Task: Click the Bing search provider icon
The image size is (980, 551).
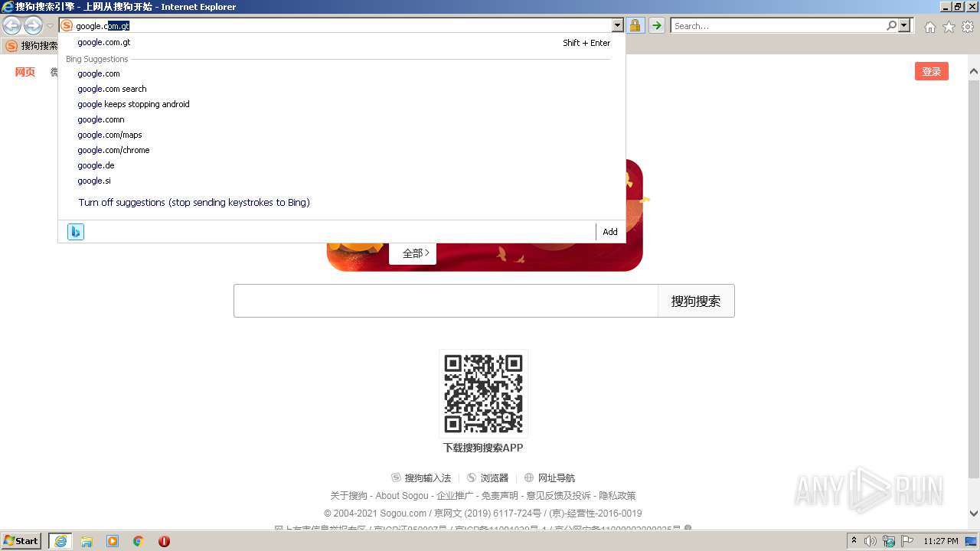Action: (75, 232)
